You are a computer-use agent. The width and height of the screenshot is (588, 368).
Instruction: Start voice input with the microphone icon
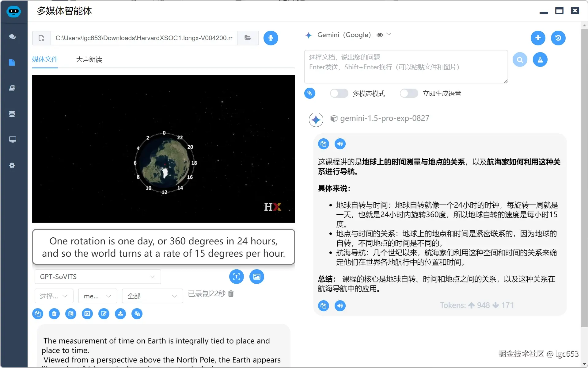tap(271, 38)
